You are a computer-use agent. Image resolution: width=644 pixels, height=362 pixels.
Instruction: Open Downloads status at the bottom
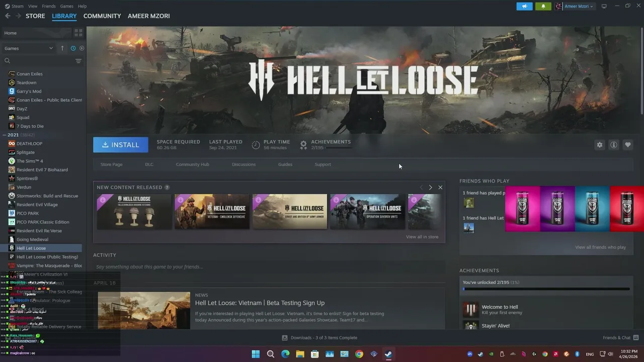coord(319,338)
